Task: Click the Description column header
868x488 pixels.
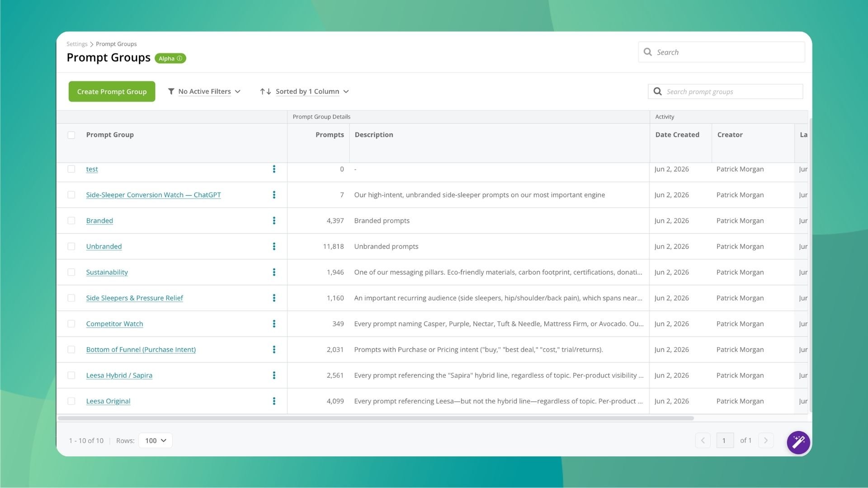Action: coord(374,135)
